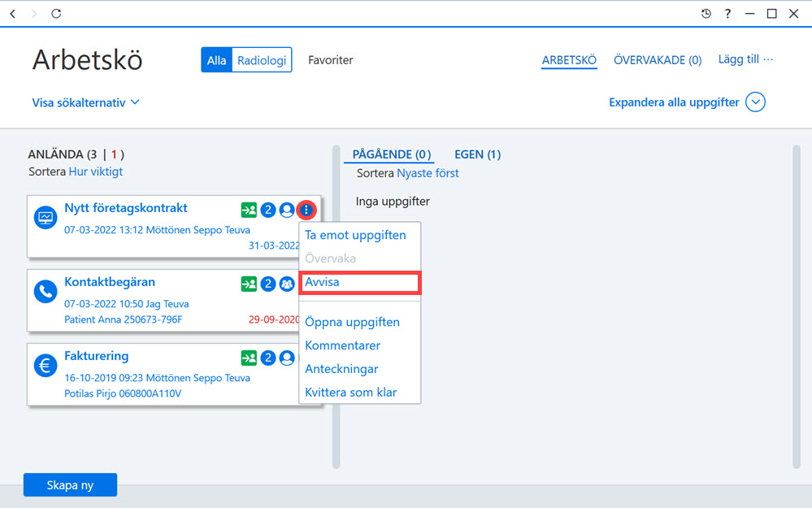Click the number 2 badge on Nytt företagskontrakt
The width and height of the screenshot is (812, 508).
click(267, 210)
